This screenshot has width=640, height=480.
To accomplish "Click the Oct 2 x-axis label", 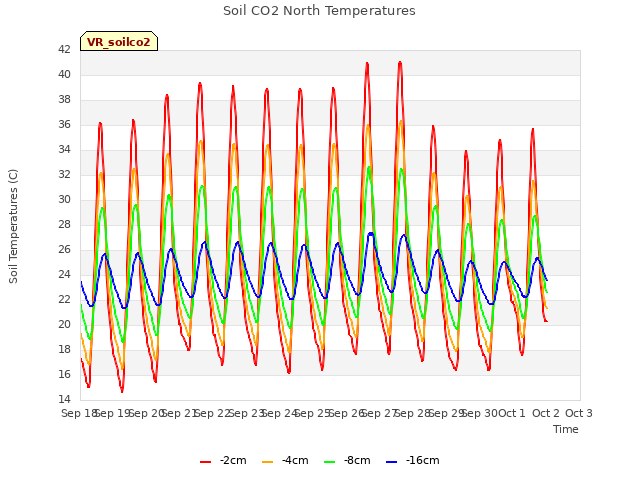I will point(546,413).
